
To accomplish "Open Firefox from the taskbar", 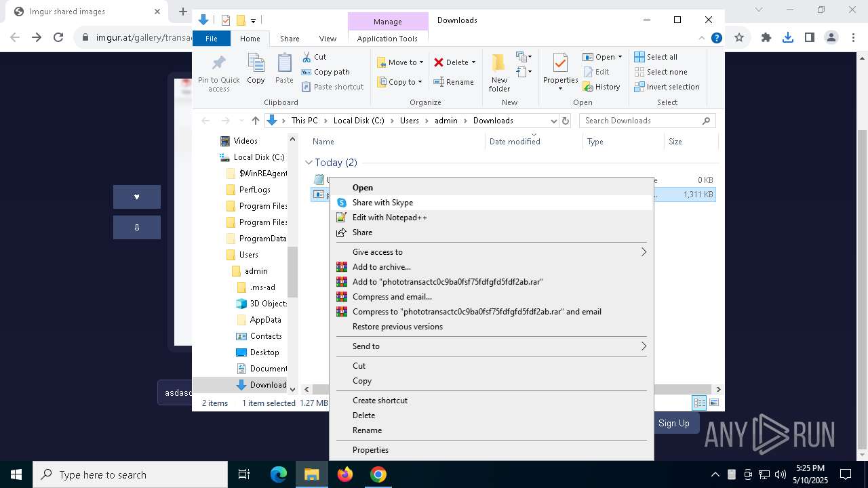I will (x=345, y=474).
